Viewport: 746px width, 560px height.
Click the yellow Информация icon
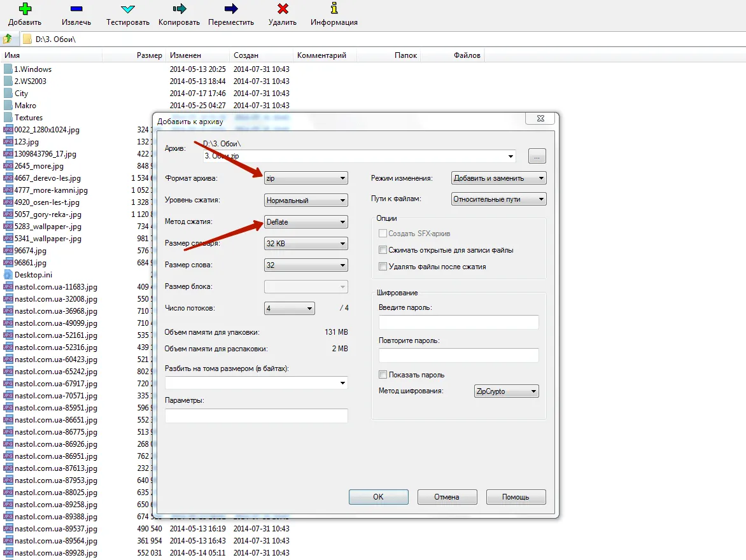tap(334, 9)
